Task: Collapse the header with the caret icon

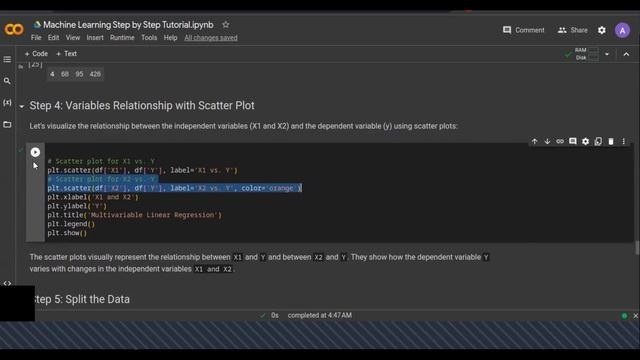Action: click(x=626, y=54)
